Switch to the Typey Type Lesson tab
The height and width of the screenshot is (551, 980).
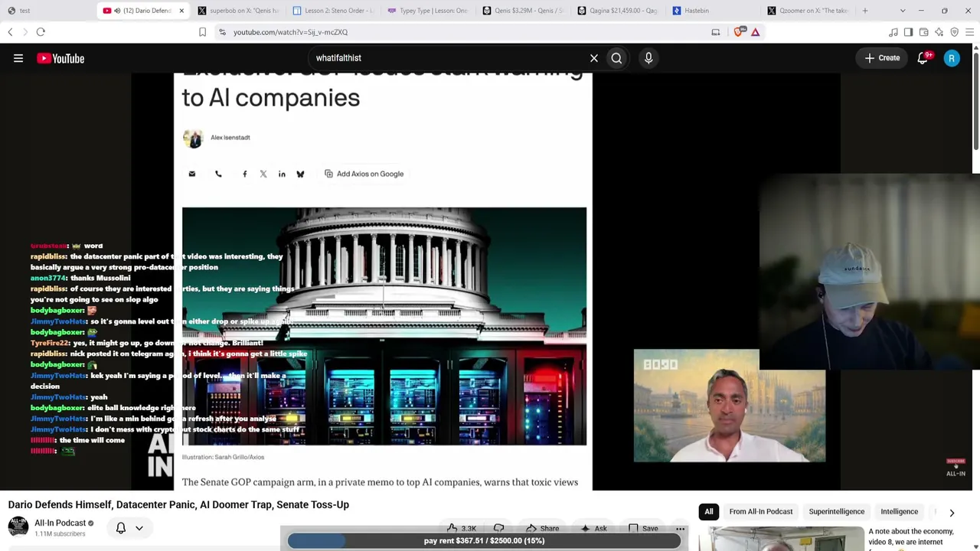[428, 11]
